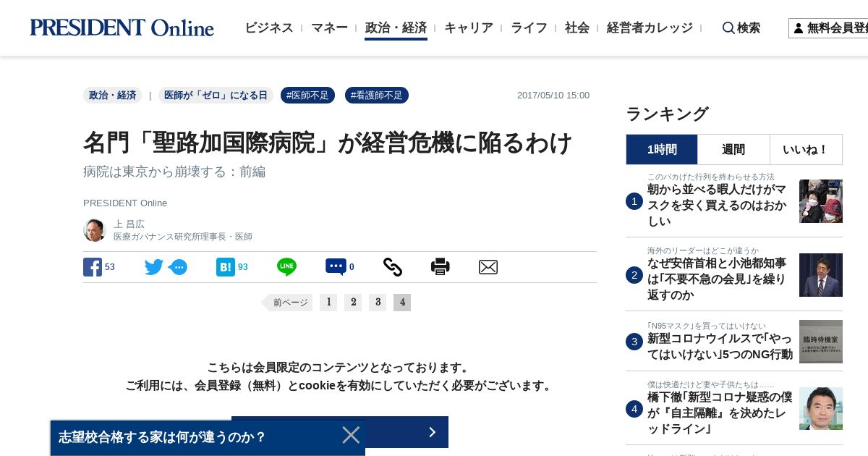868x456 pixels.
Task: Open the マネー menu
Action: pyautogui.click(x=330, y=28)
